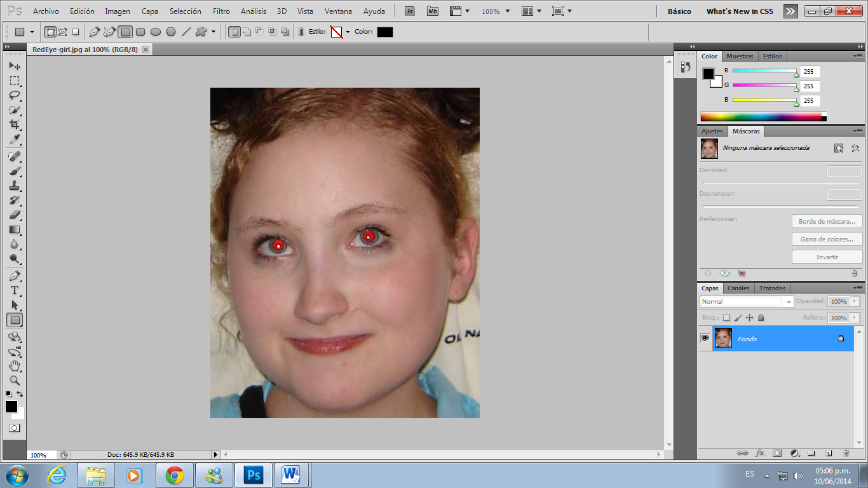Switch to the Canales tab
This screenshot has width=868, height=488.
tap(738, 288)
